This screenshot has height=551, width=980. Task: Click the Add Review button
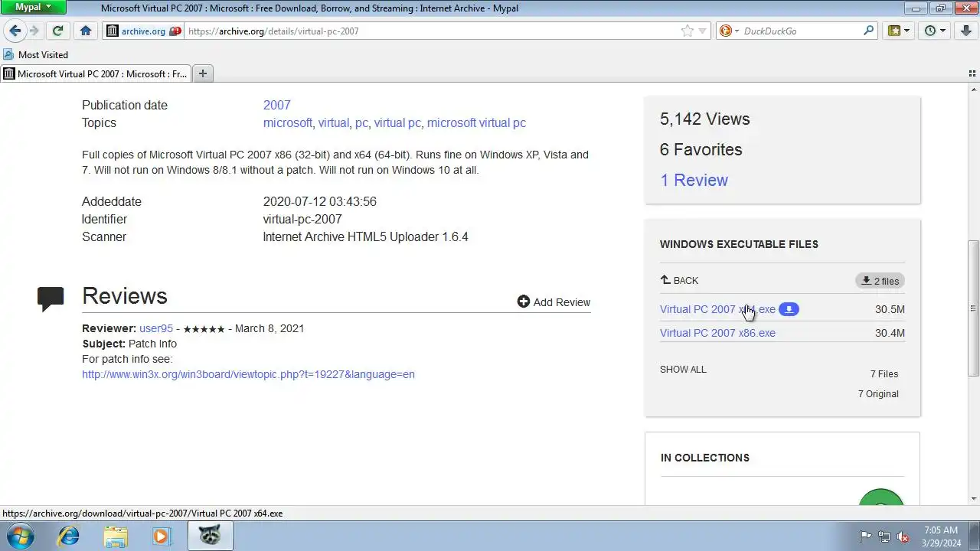pos(554,302)
